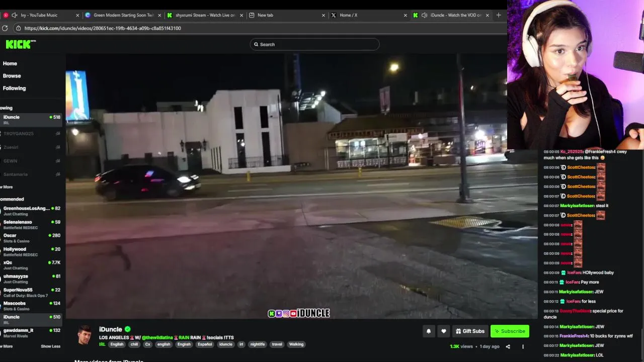
Task: Share the video with the share icon
Action: (x=508, y=346)
